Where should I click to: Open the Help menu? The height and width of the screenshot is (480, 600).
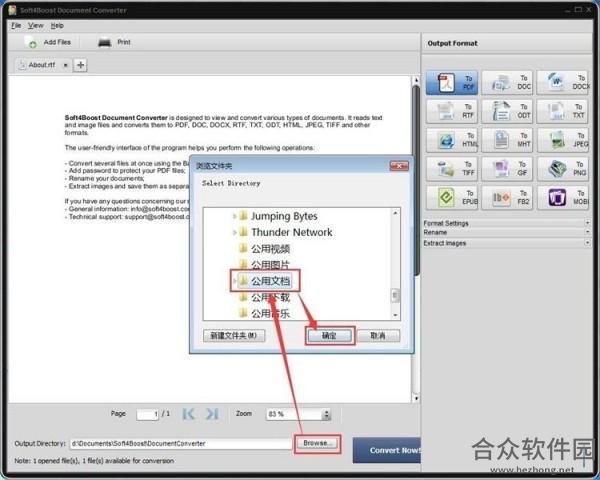click(57, 26)
